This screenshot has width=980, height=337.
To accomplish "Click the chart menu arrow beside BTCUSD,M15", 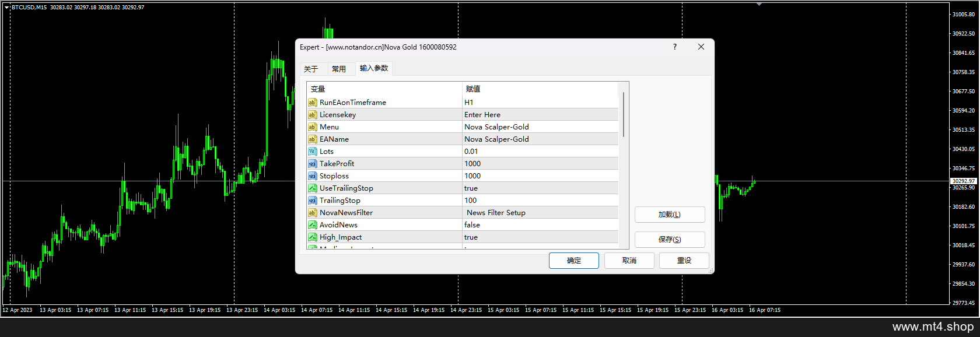I will 6,8.
